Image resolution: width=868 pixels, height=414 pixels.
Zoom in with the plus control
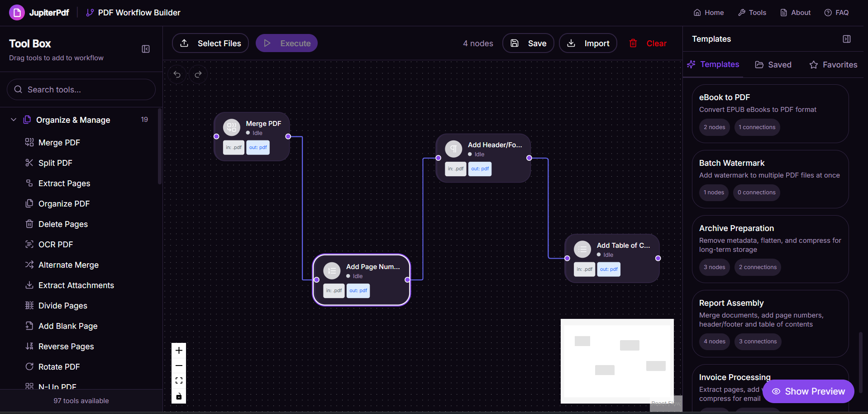coord(179,350)
